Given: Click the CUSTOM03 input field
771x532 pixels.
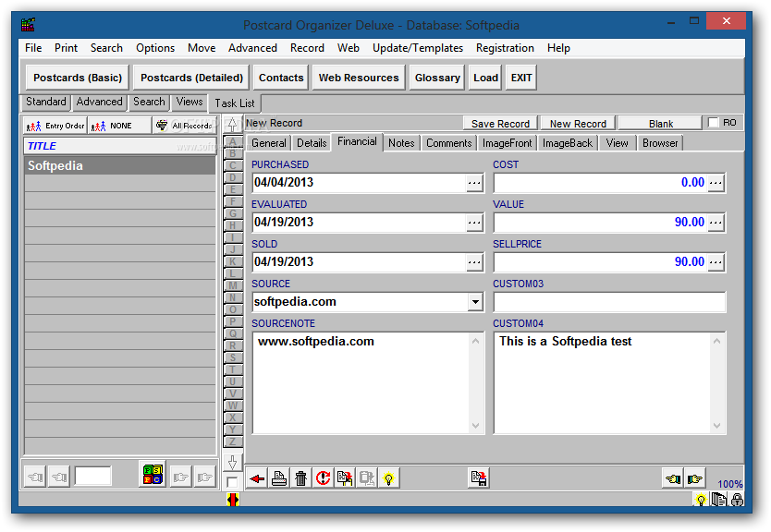Looking at the screenshot, I should tap(609, 302).
